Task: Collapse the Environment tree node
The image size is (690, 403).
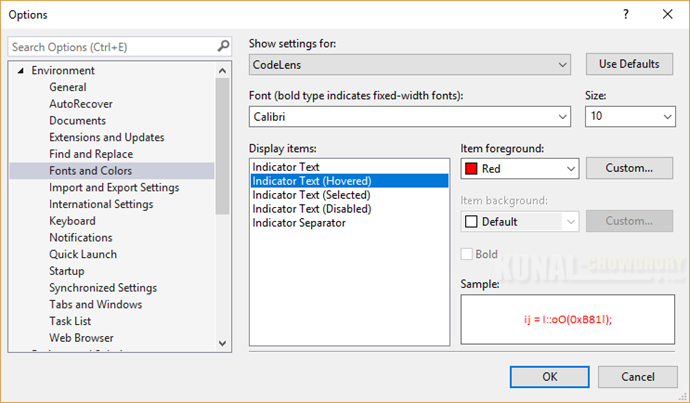Action: coord(21,71)
